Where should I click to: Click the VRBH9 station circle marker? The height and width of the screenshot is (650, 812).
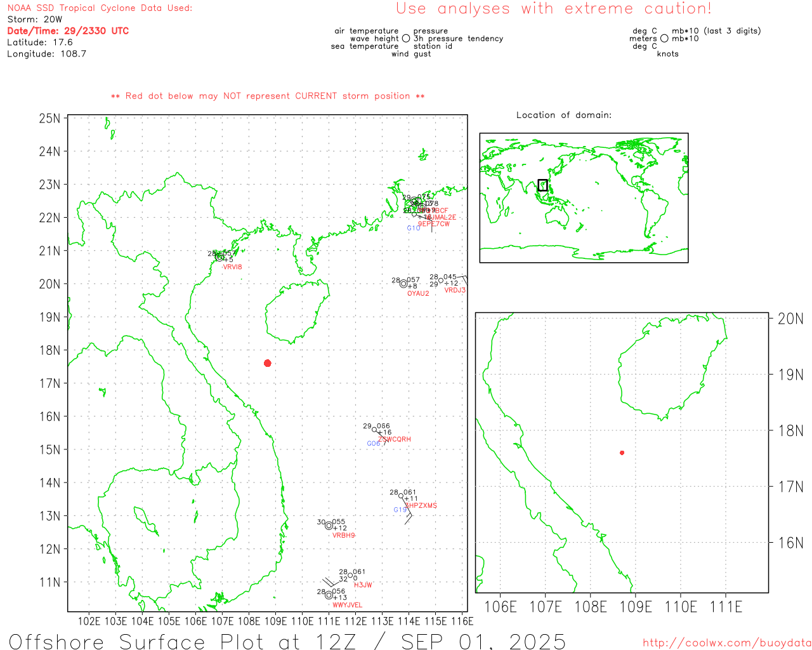coord(329,526)
